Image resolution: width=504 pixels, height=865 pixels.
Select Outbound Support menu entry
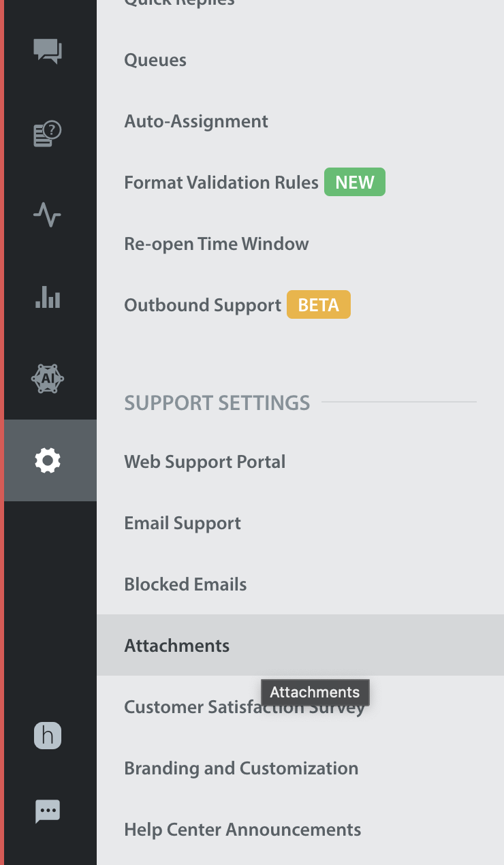coord(203,305)
